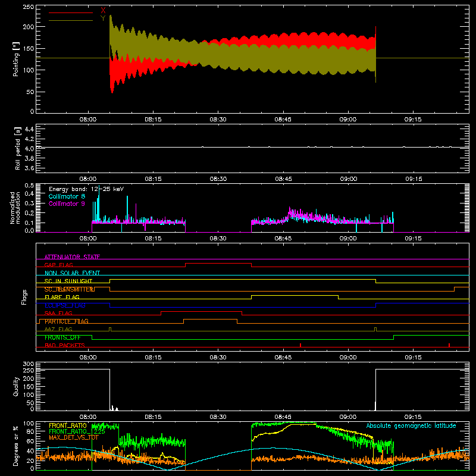This screenshot has width=476, height=476.
Task: Click the GAP_FLAG raised red segment
Action: tap(218, 263)
